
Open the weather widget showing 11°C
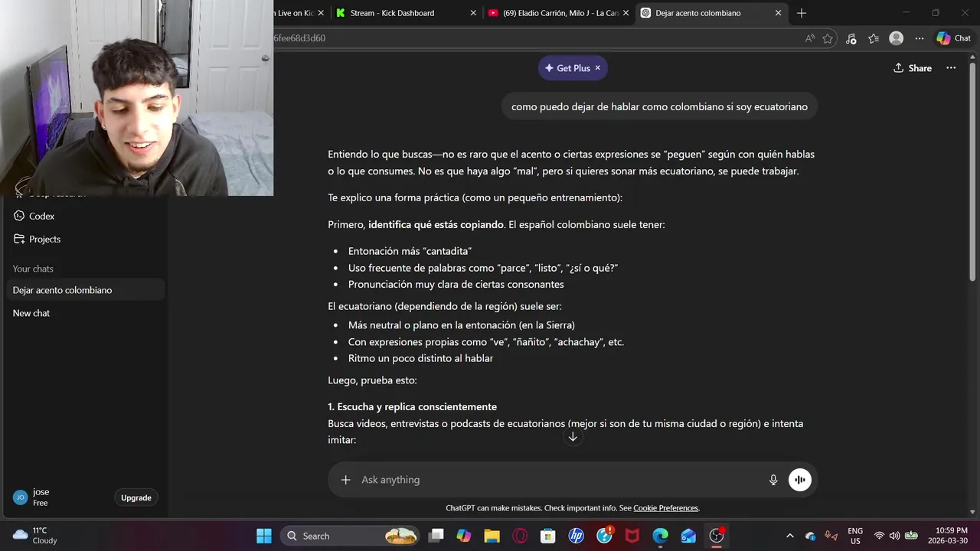coord(35,536)
